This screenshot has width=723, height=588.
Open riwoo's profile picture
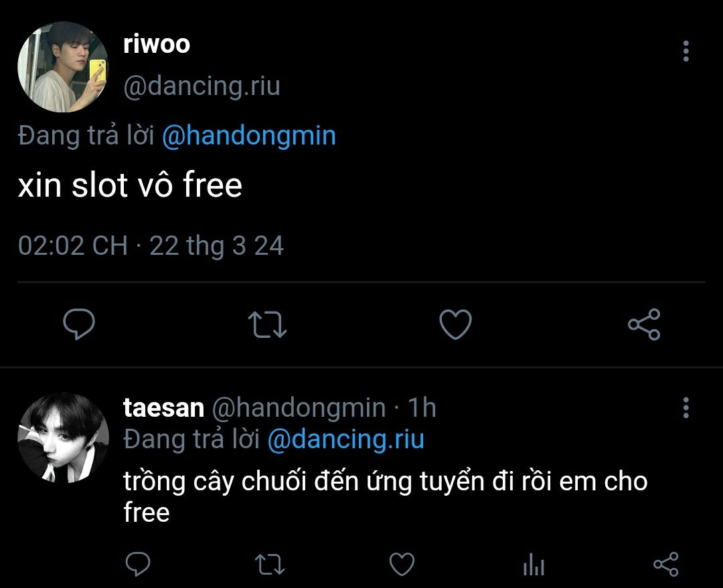[63, 67]
